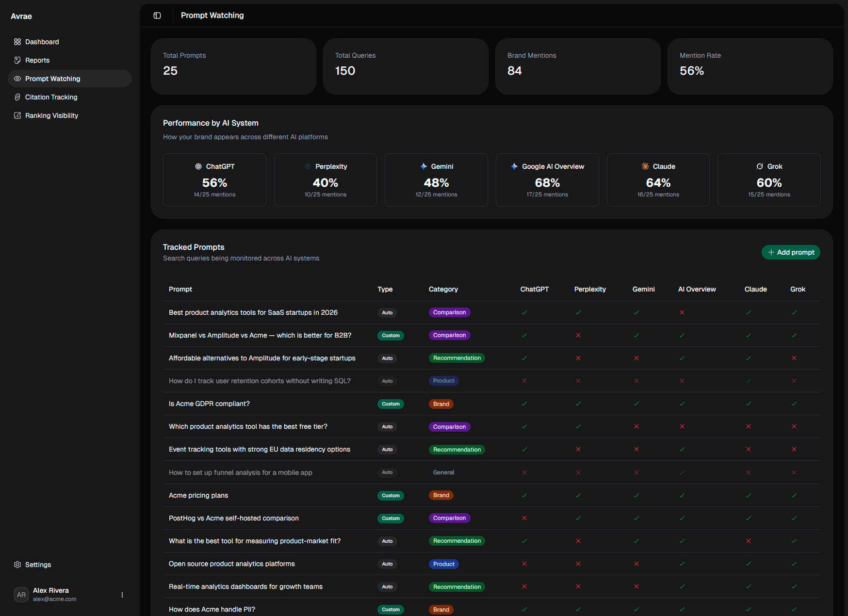This screenshot has height=616, width=848.
Task: Open the Grok 60% performance card
Action: coord(769,180)
